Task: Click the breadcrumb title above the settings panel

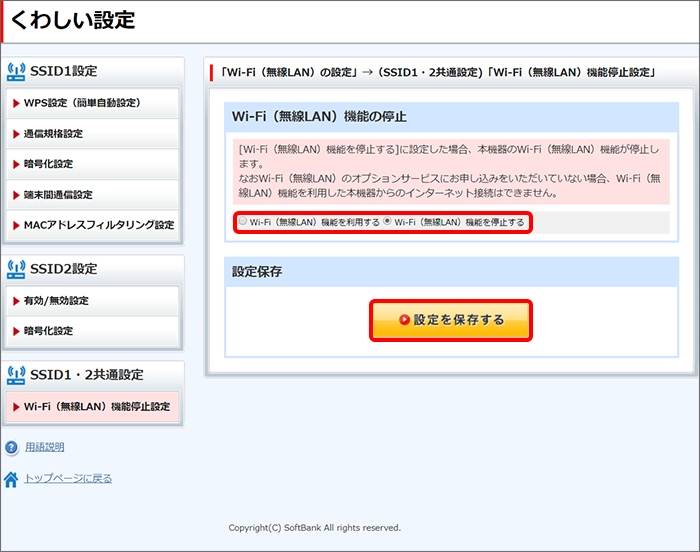Action: click(x=438, y=72)
